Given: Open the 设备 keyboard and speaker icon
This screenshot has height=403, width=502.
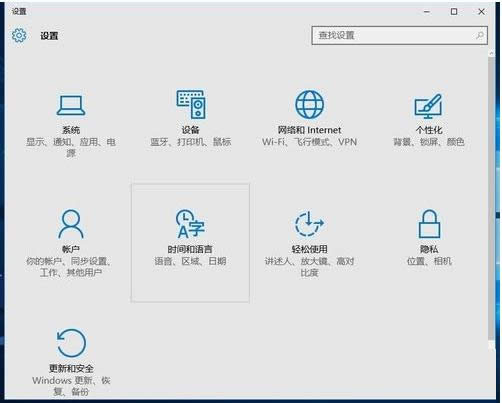Looking at the screenshot, I should (x=191, y=104).
